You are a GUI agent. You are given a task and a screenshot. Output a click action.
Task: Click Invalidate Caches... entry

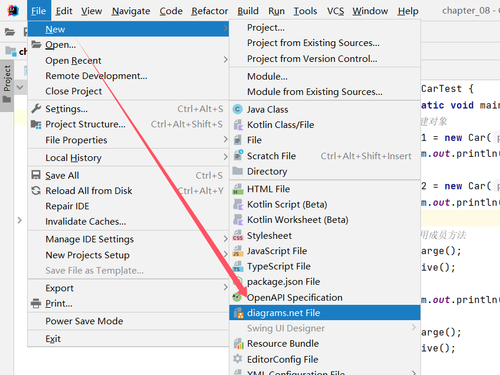128,221
